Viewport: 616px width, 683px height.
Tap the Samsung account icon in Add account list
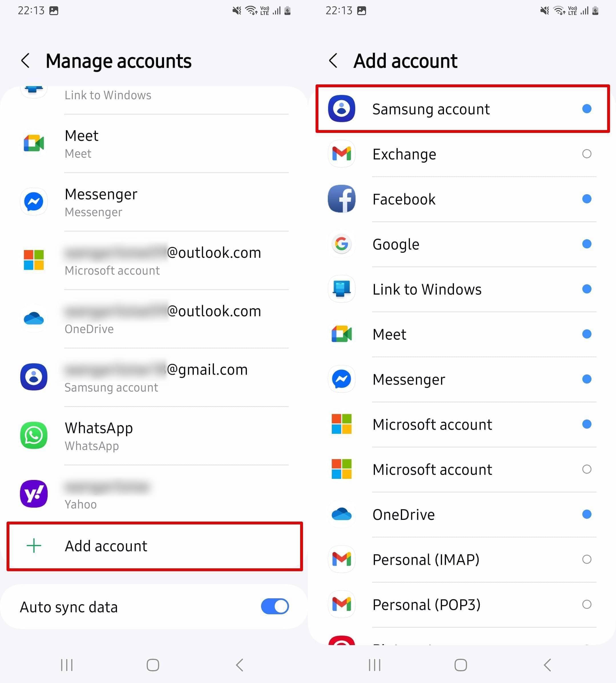coord(342,109)
